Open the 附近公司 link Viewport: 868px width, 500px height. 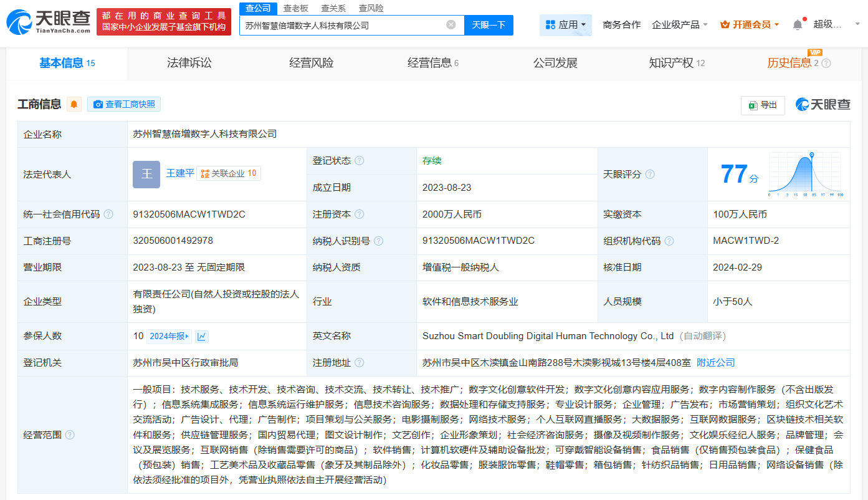[715, 363]
